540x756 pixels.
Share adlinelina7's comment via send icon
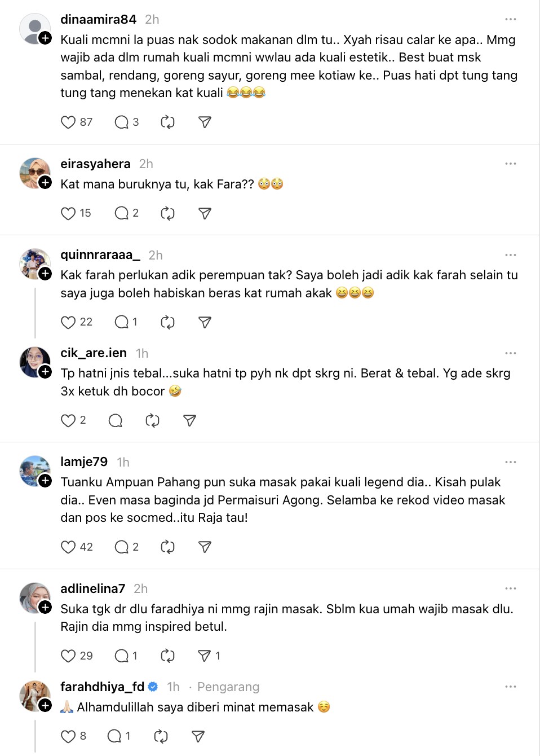[204, 656]
